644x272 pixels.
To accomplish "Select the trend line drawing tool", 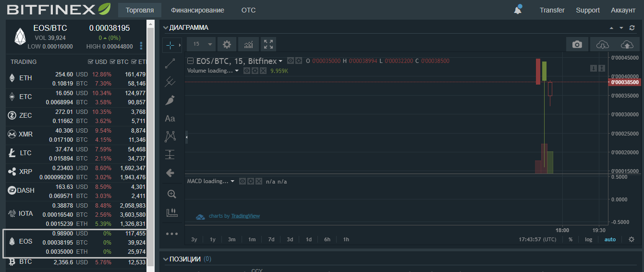I will pyautogui.click(x=170, y=63).
